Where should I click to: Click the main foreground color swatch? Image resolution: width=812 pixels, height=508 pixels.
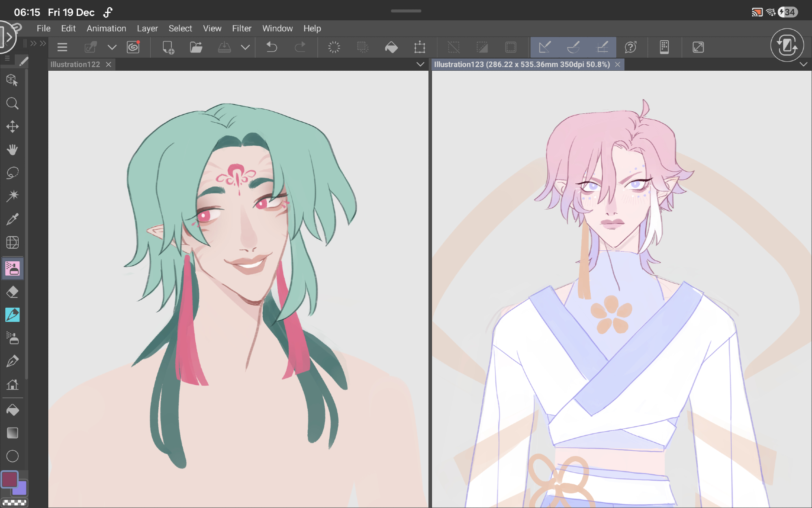pyautogui.click(x=9, y=480)
